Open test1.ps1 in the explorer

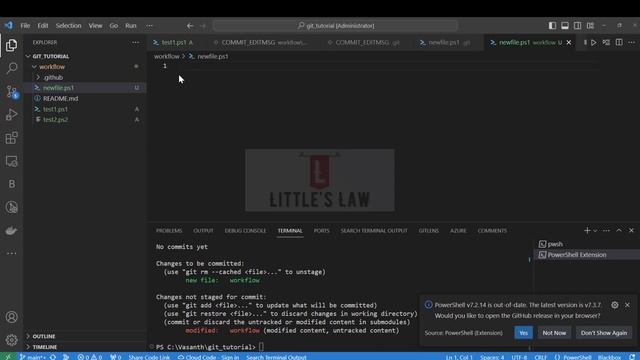85,109
